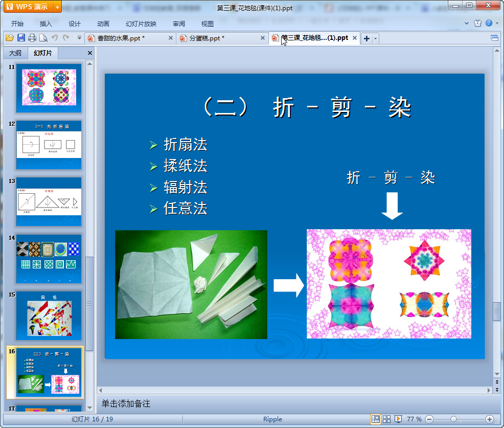Switch to Normal view icon in status bar
The image size is (504, 428).
click(x=375, y=419)
